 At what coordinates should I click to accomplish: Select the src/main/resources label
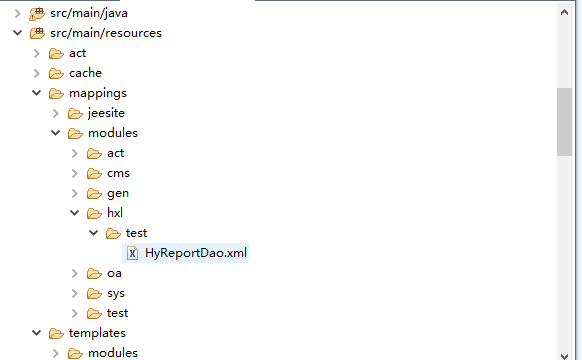pos(106,33)
